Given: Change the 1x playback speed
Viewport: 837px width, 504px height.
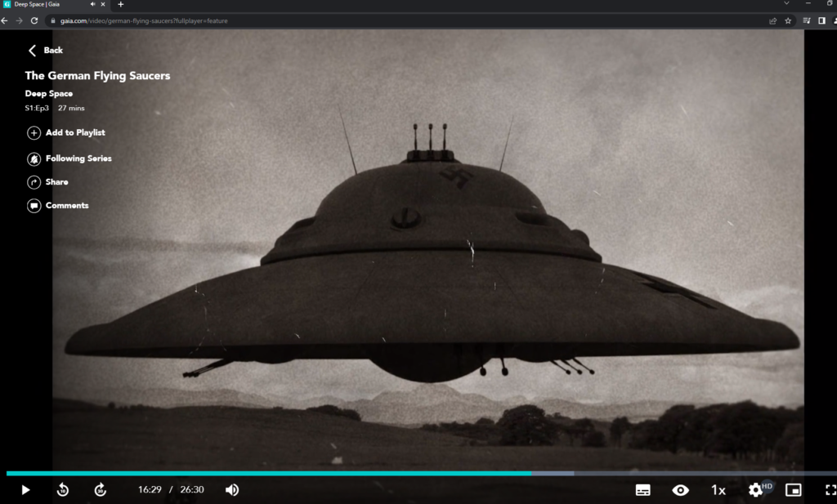Looking at the screenshot, I should click(x=718, y=490).
